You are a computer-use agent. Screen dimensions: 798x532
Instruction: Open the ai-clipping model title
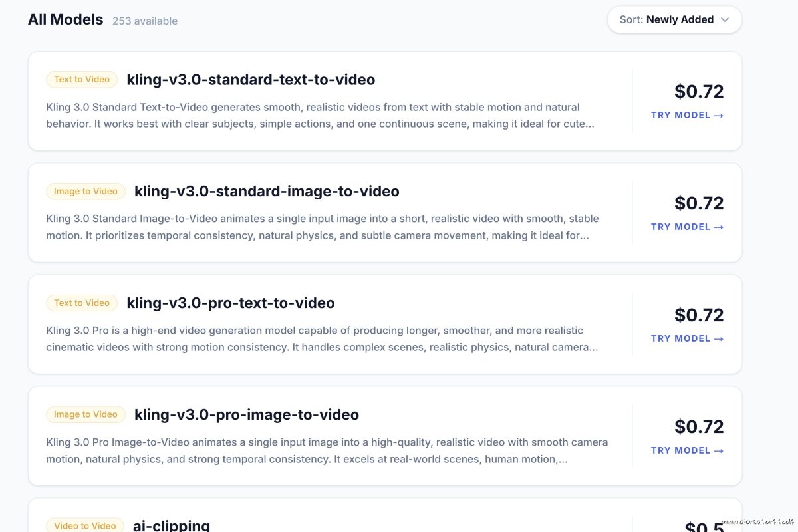pyautogui.click(x=172, y=525)
